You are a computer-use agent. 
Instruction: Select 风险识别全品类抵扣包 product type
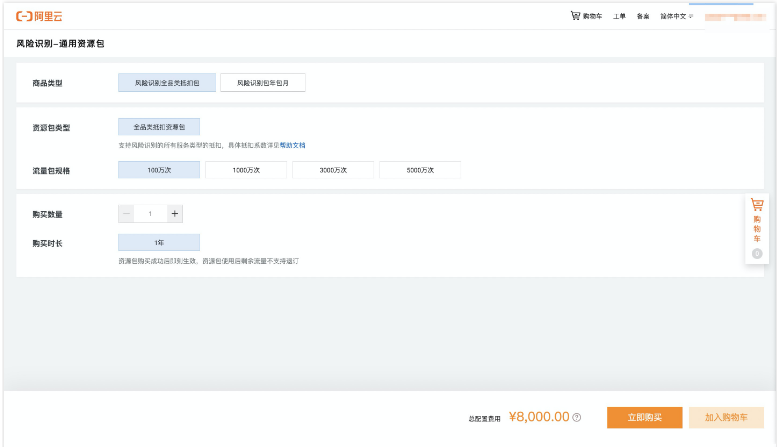167,83
